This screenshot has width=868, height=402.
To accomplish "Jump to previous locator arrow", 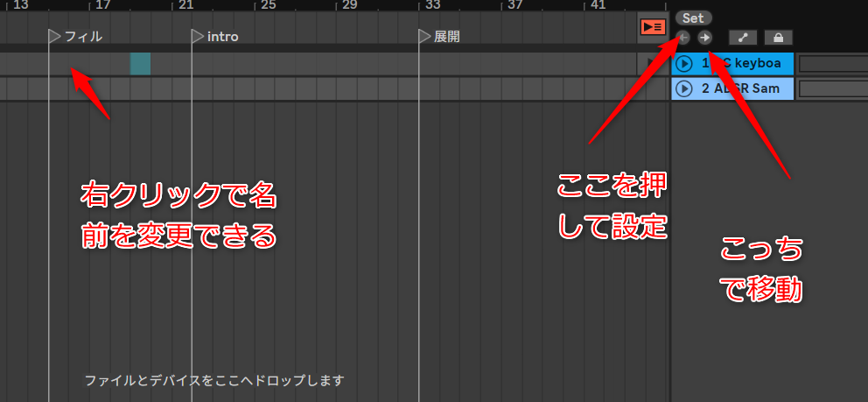I will pos(683,38).
